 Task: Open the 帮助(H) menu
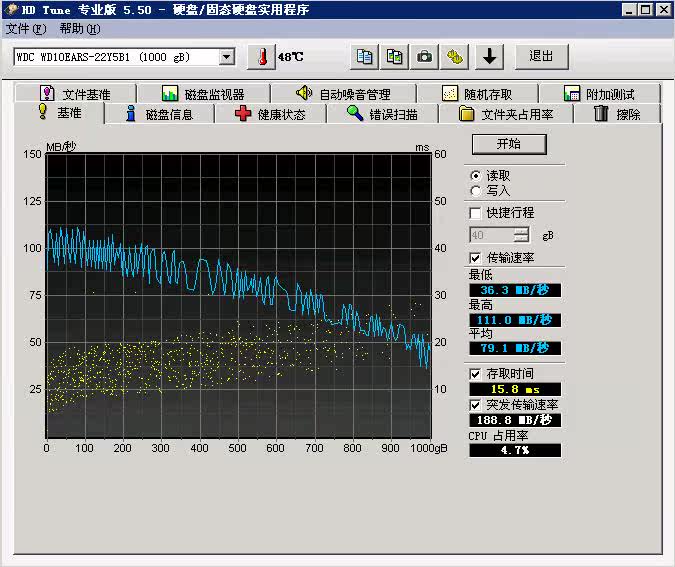point(79,29)
